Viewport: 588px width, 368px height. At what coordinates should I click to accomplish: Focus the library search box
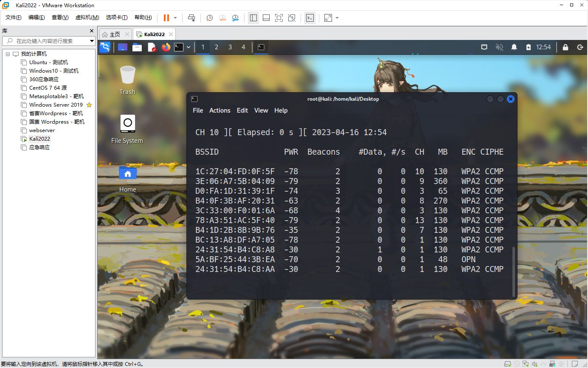(x=45, y=41)
